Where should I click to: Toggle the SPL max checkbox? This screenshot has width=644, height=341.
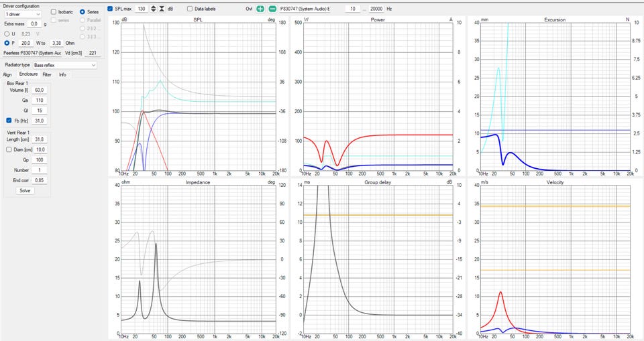pyautogui.click(x=111, y=9)
